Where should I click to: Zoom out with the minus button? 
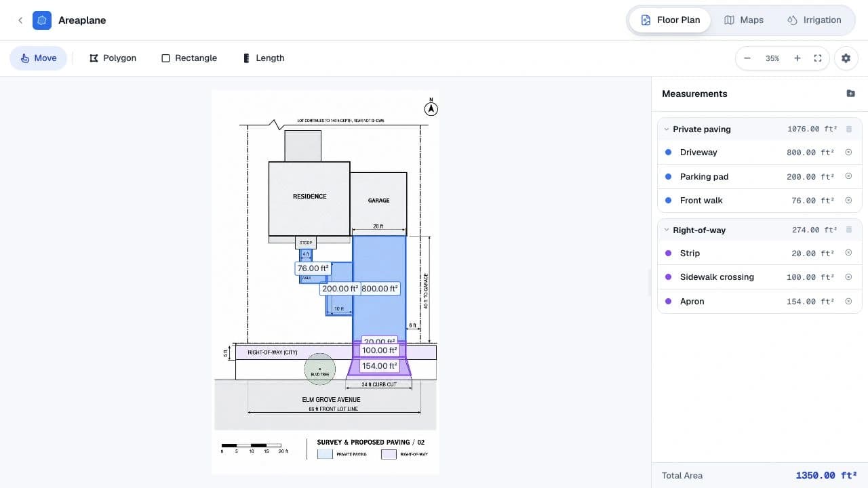747,58
